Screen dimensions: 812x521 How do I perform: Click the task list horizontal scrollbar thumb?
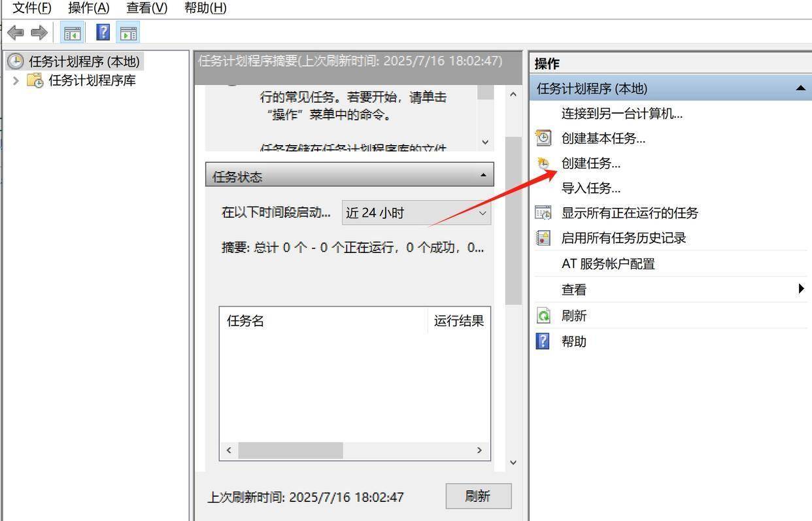tap(290, 450)
